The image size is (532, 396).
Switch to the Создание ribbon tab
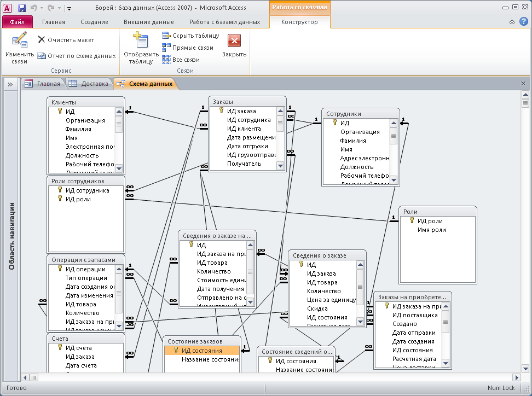pyautogui.click(x=94, y=22)
